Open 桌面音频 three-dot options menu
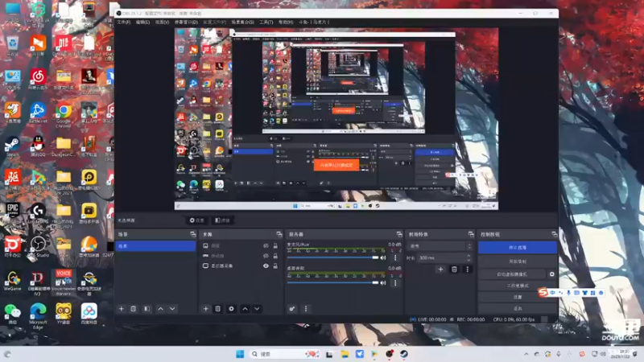Image resolution: width=644 pixels, height=362 pixels. pos(395,283)
